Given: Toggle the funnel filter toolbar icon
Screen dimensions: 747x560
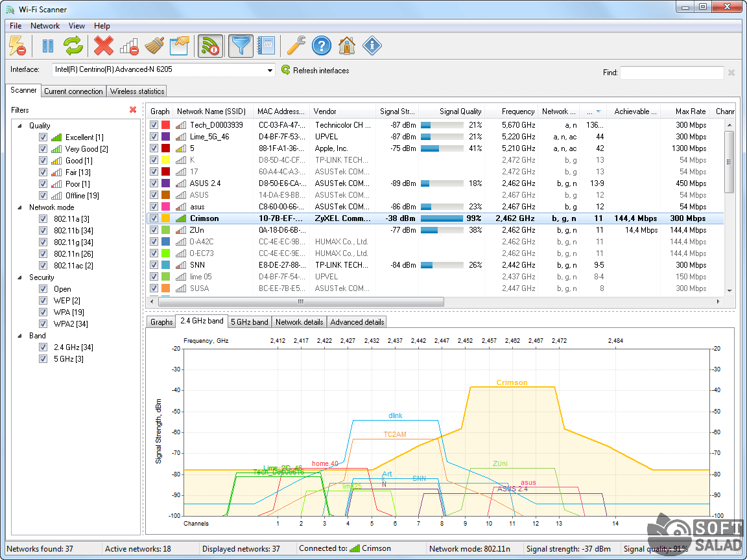Looking at the screenshot, I should [241, 46].
